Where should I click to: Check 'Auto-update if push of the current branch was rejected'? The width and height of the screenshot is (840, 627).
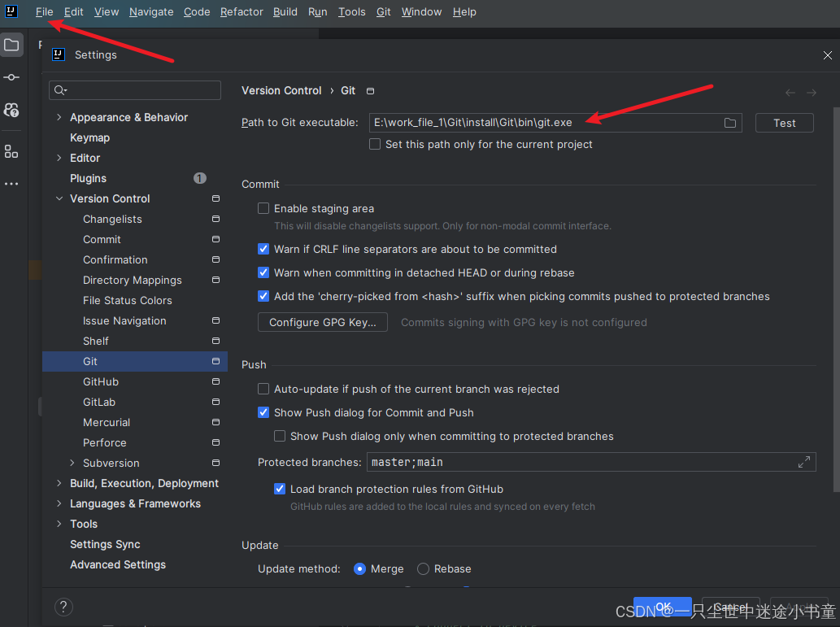[263, 389]
